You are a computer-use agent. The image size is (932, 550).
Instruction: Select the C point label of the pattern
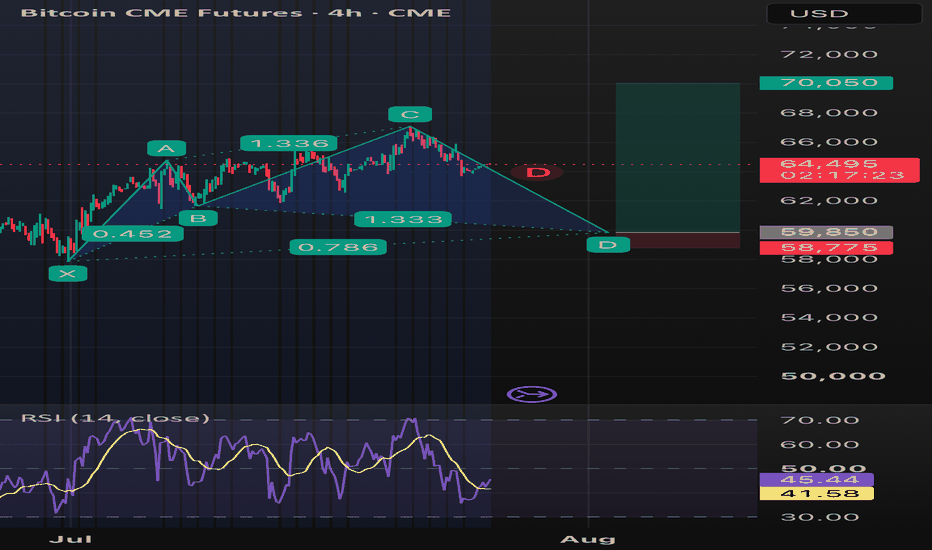(x=410, y=114)
